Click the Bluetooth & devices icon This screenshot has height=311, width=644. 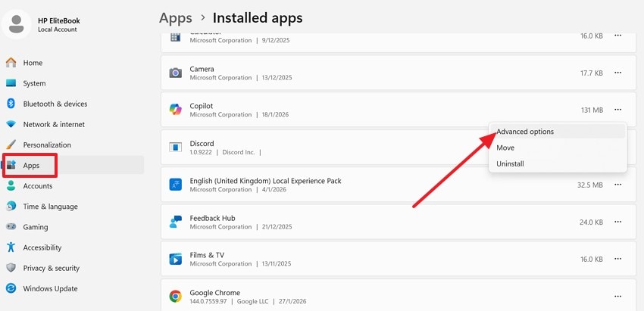click(x=11, y=104)
